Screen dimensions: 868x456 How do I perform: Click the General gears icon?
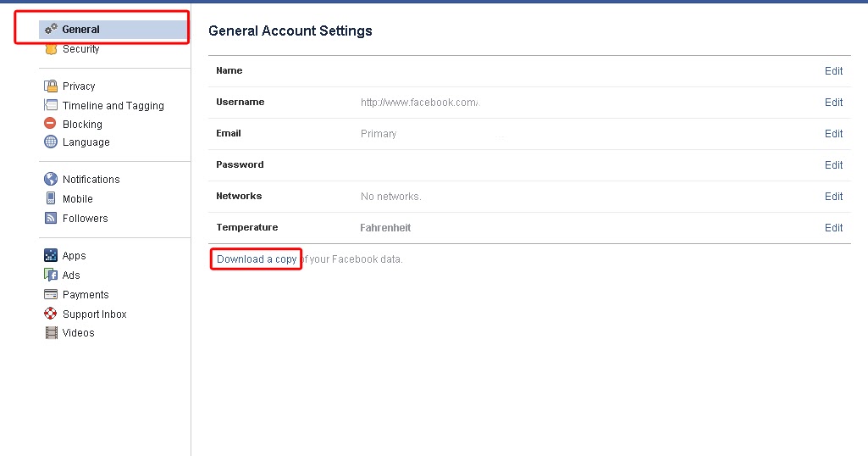(x=51, y=30)
